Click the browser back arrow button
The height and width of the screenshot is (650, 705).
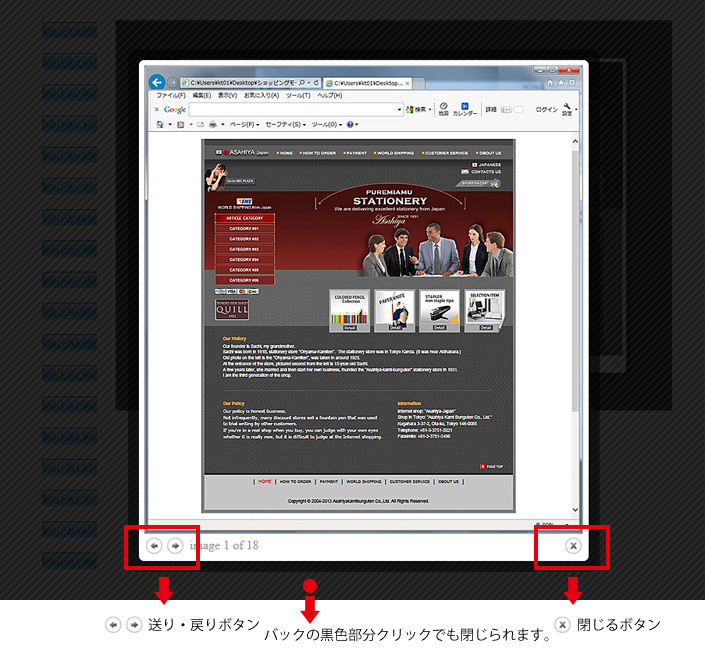(156, 82)
